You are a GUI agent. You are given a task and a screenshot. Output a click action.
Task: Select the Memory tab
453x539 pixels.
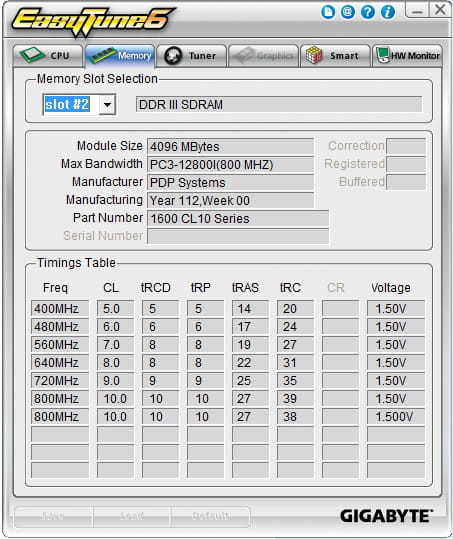(x=120, y=56)
